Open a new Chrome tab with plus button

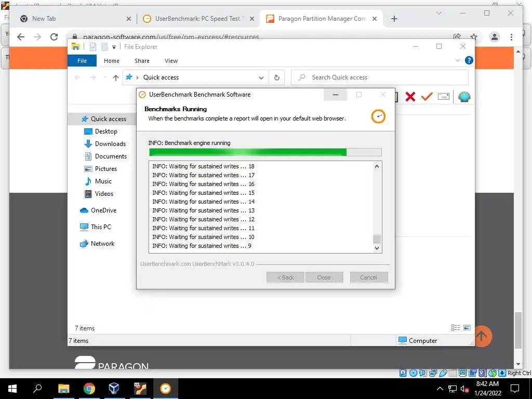point(394,19)
